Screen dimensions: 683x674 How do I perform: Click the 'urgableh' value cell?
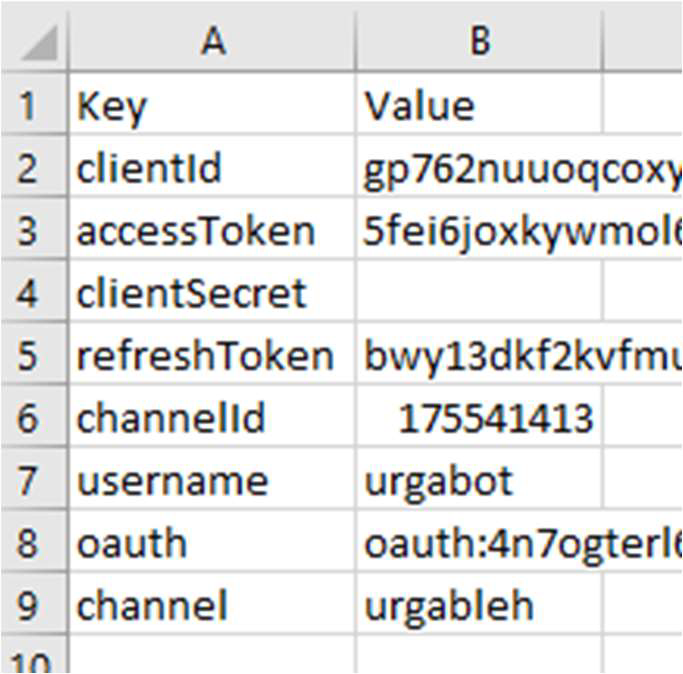480,605
